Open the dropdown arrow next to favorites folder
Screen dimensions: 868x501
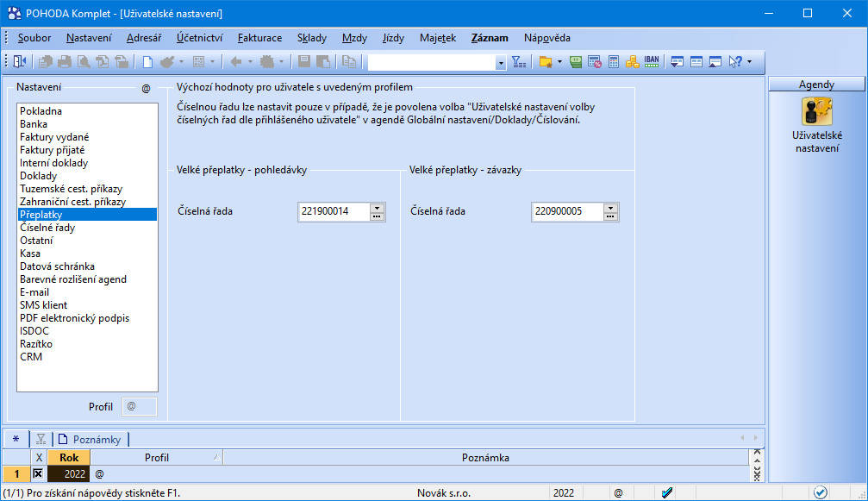[x=559, y=61]
